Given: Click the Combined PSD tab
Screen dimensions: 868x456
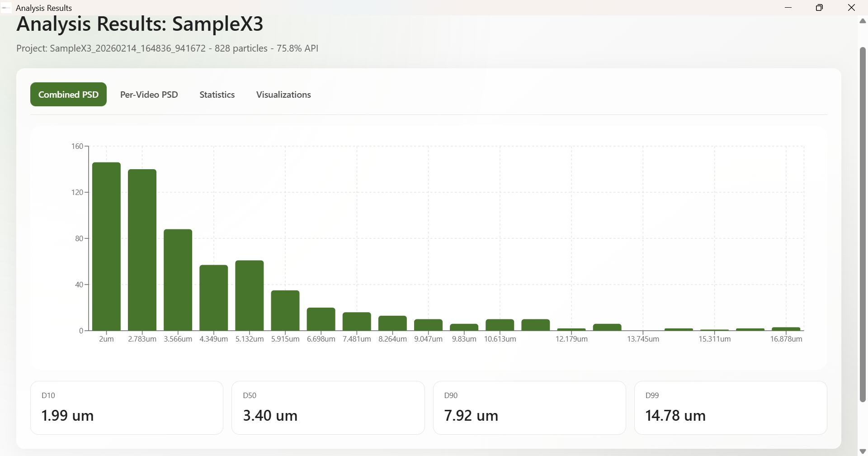Looking at the screenshot, I should pos(68,95).
